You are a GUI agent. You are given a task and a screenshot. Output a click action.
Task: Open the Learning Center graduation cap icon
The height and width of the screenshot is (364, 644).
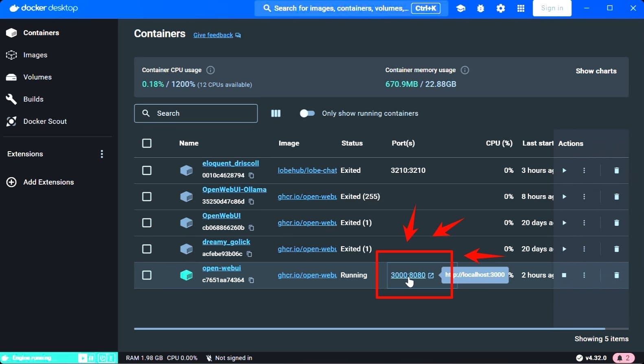coord(460,8)
